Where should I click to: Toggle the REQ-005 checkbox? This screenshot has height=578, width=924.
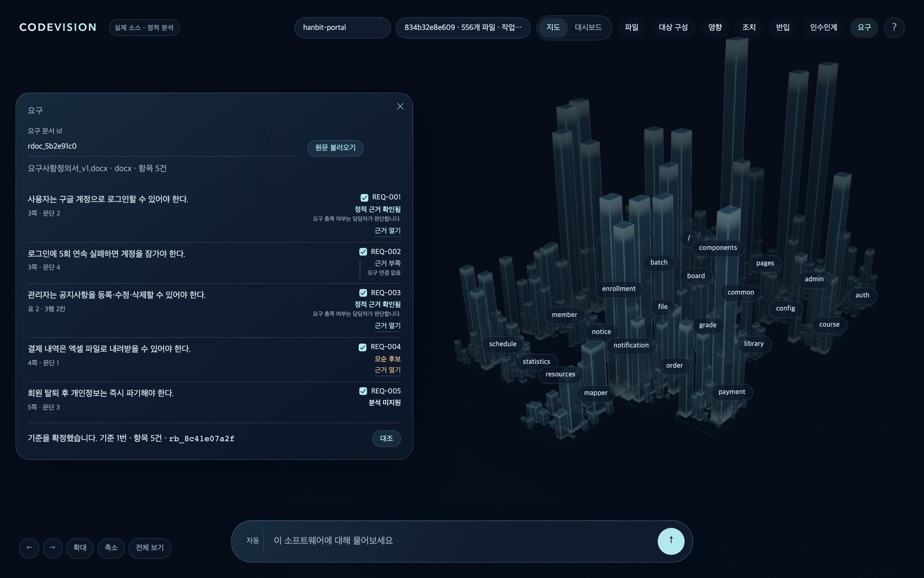point(363,391)
